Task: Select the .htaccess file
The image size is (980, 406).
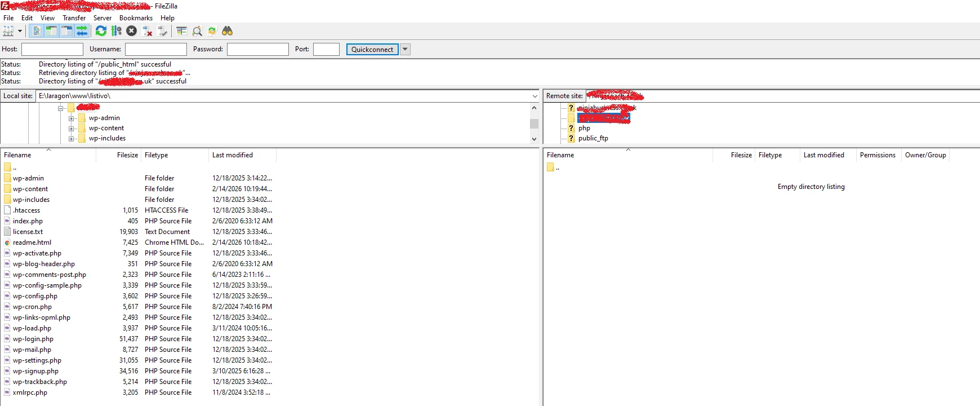Action: 26,210
